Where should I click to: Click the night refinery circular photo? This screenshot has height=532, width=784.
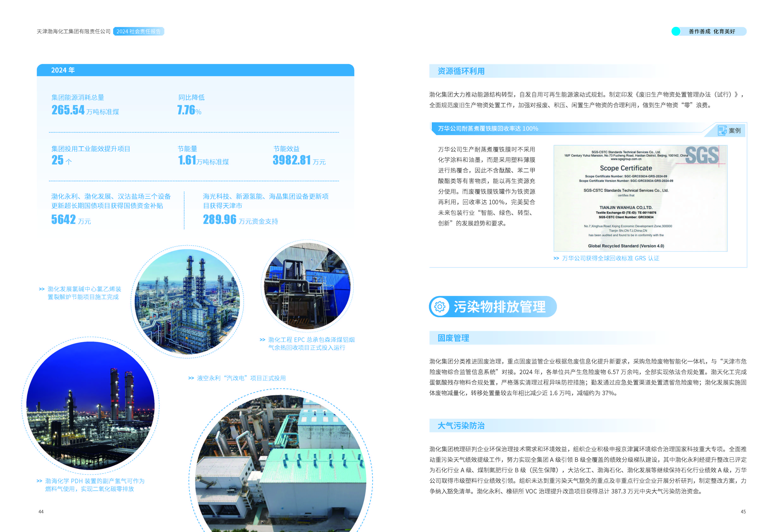tap(90, 406)
